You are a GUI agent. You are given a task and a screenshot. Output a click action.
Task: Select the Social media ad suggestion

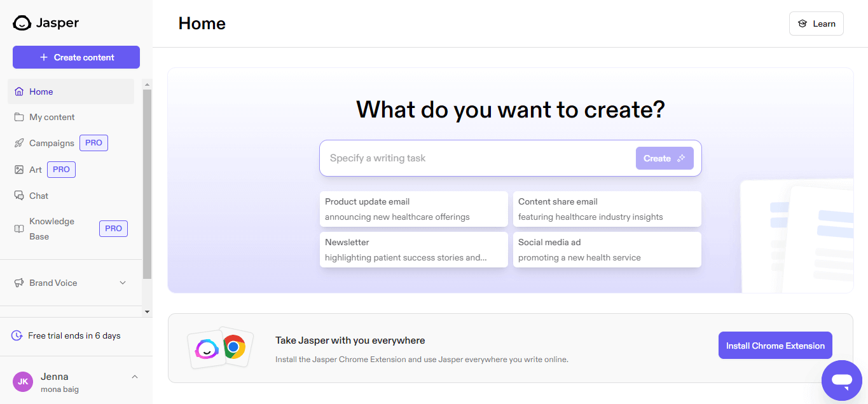(607, 250)
